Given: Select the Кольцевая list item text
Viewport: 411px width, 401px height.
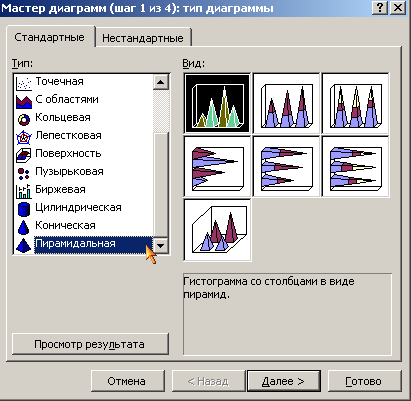Looking at the screenshot, I should tap(63, 117).
